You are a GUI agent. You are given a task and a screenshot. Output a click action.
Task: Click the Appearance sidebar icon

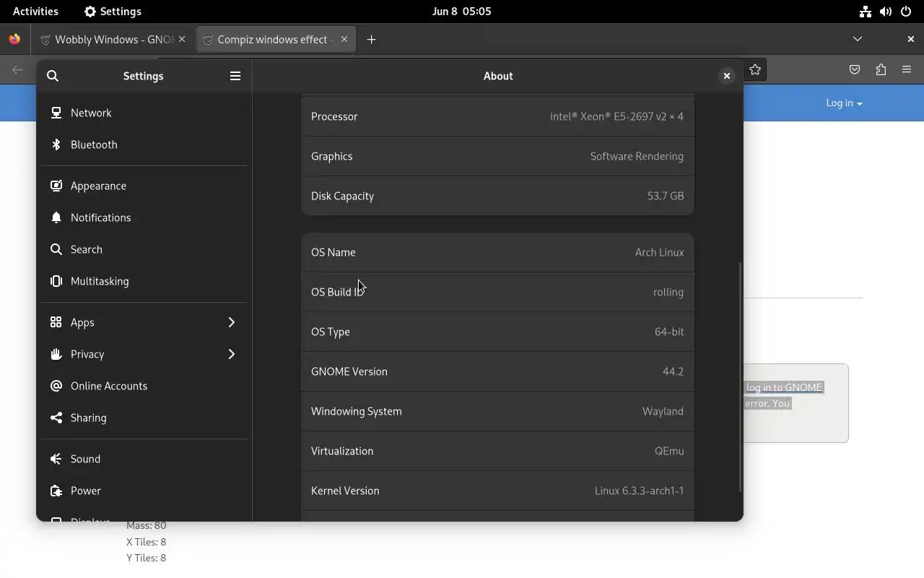56,186
